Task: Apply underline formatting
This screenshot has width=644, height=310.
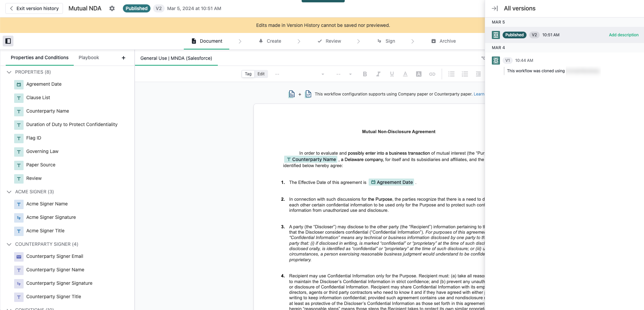Action: click(392, 74)
